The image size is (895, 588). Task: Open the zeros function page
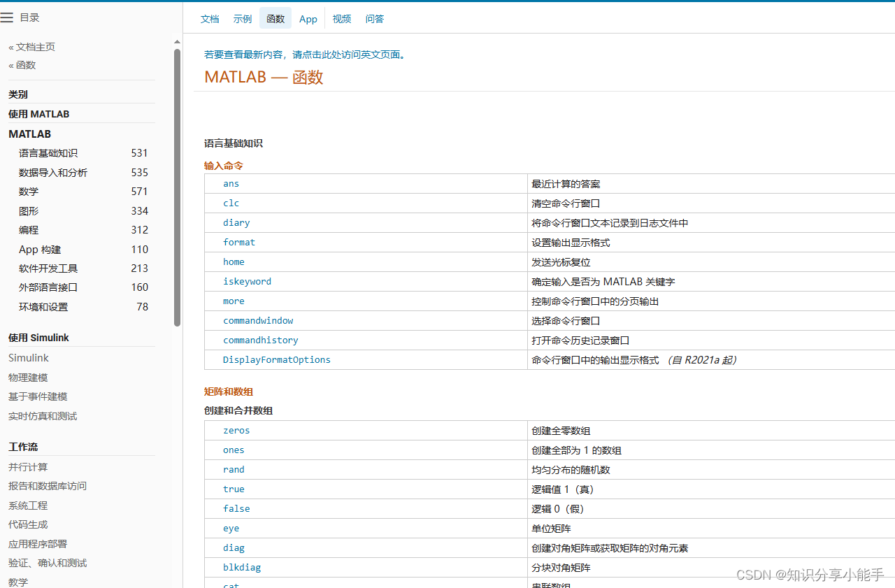pos(236,431)
